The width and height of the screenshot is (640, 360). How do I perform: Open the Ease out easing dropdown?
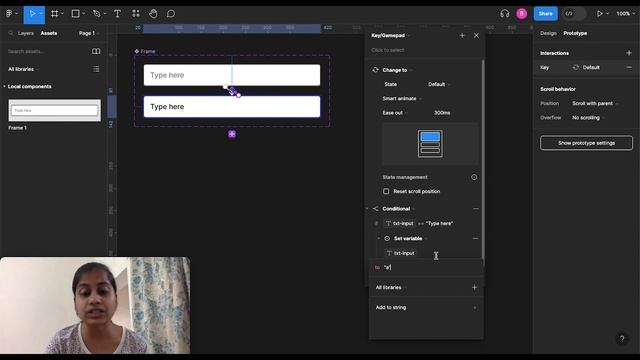pos(395,113)
